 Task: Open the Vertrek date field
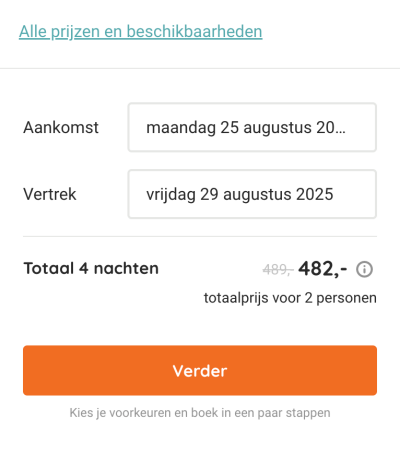point(252,194)
